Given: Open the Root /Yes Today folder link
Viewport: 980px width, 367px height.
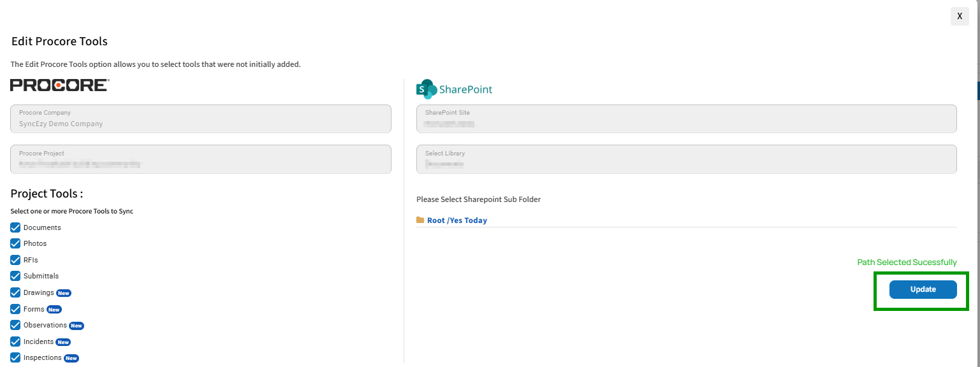Looking at the screenshot, I should (457, 220).
